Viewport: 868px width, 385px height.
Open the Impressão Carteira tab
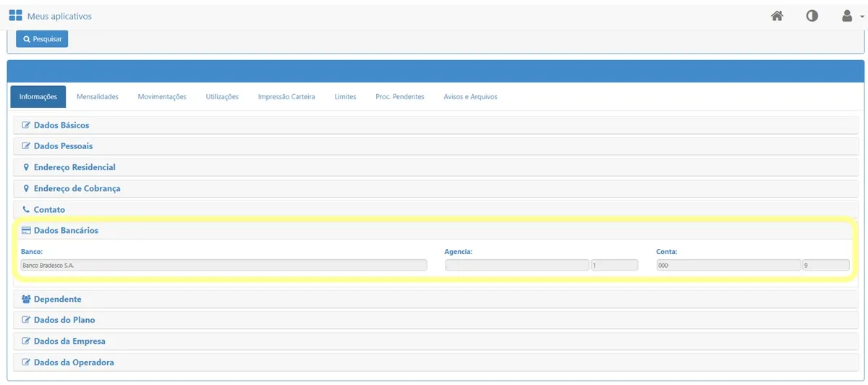click(x=286, y=97)
